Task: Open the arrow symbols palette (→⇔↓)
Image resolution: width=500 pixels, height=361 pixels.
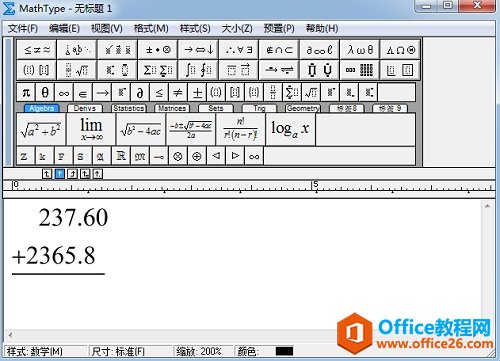Action: point(199,50)
